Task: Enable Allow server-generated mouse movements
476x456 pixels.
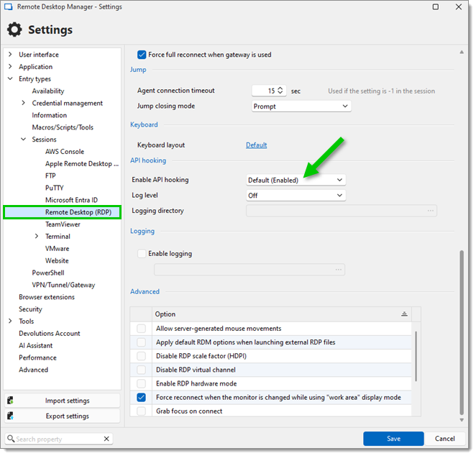Action: 142,330
